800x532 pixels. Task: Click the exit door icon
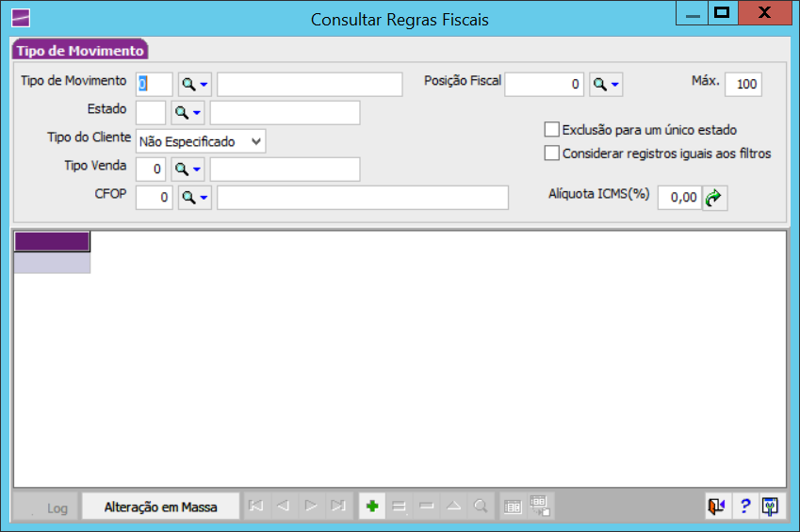(716, 507)
